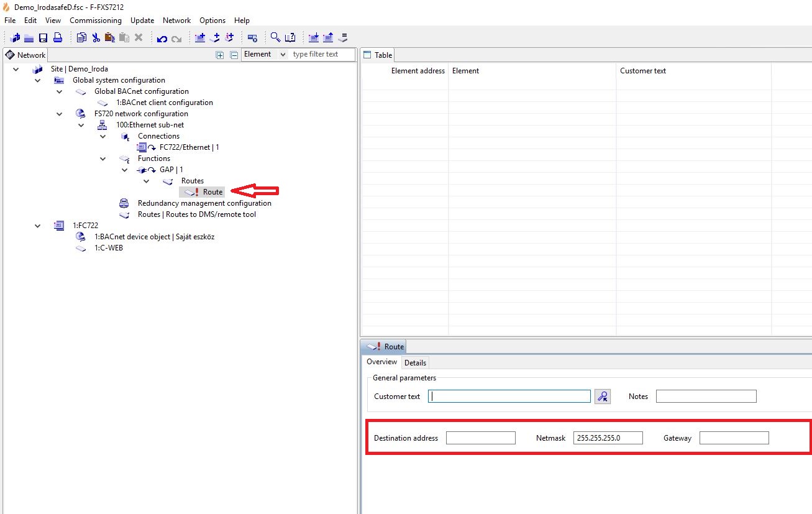Collapse the FS720 network configuration node
Image resolution: width=812 pixels, height=514 pixels.
[60, 114]
